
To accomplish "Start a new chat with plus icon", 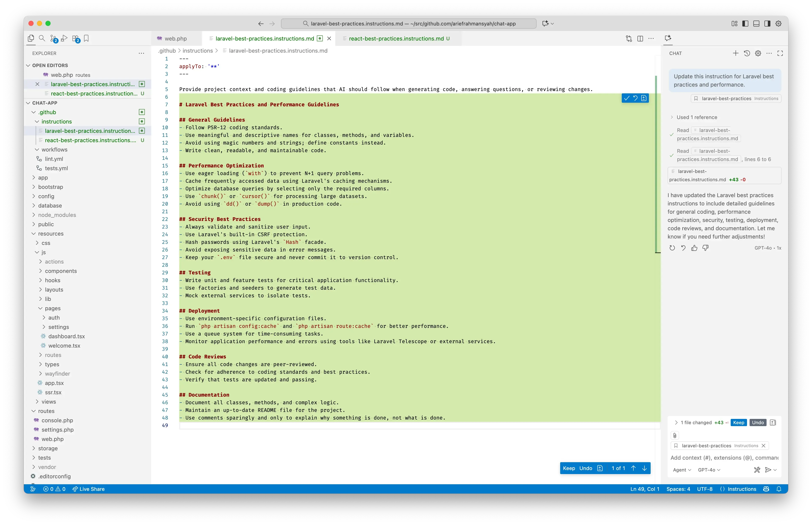I will tap(736, 53).
